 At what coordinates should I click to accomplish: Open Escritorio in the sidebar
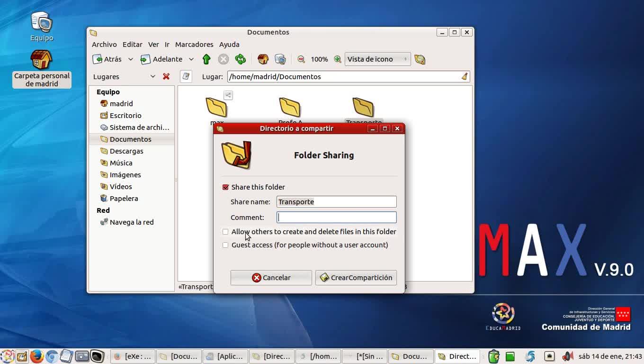click(x=132, y=116)
